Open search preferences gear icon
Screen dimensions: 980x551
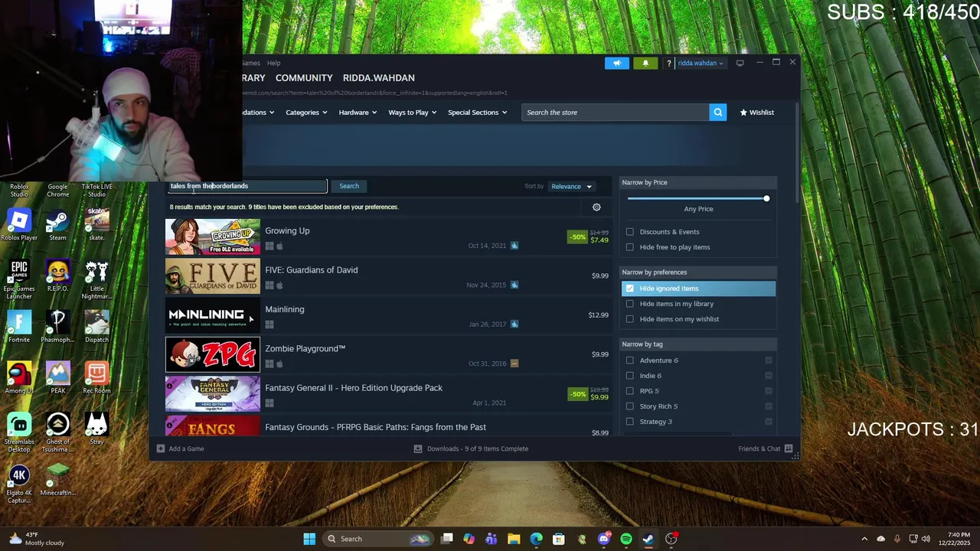[596, 207]
